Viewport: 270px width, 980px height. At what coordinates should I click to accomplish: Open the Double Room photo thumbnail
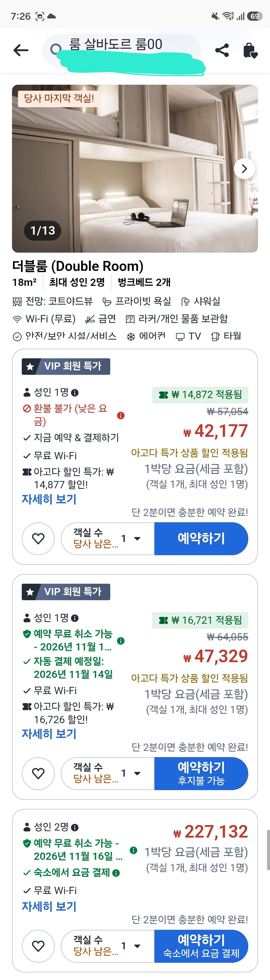click(135, 168)
